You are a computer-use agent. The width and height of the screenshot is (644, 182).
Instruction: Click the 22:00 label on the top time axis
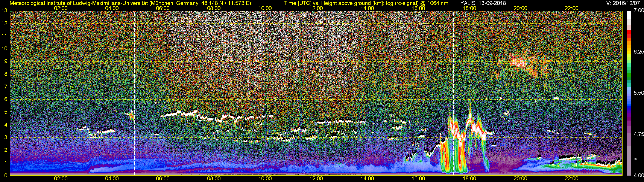pos(571,8)
